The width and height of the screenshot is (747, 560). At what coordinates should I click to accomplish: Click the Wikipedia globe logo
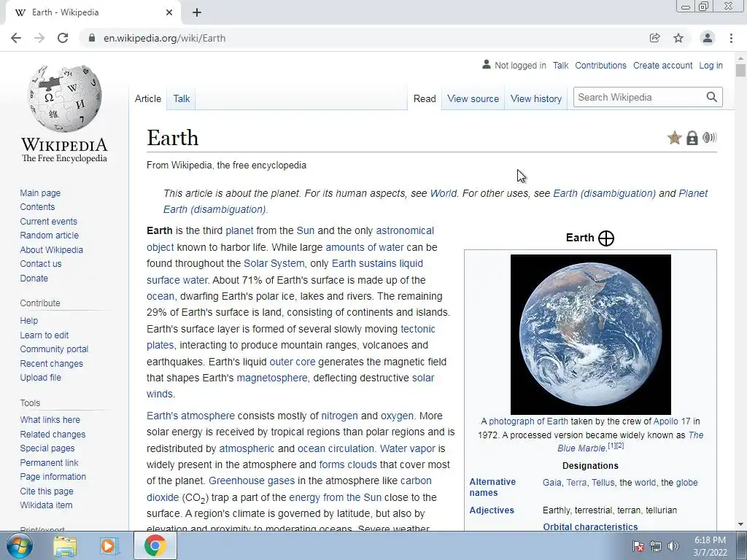click(64, 98)
